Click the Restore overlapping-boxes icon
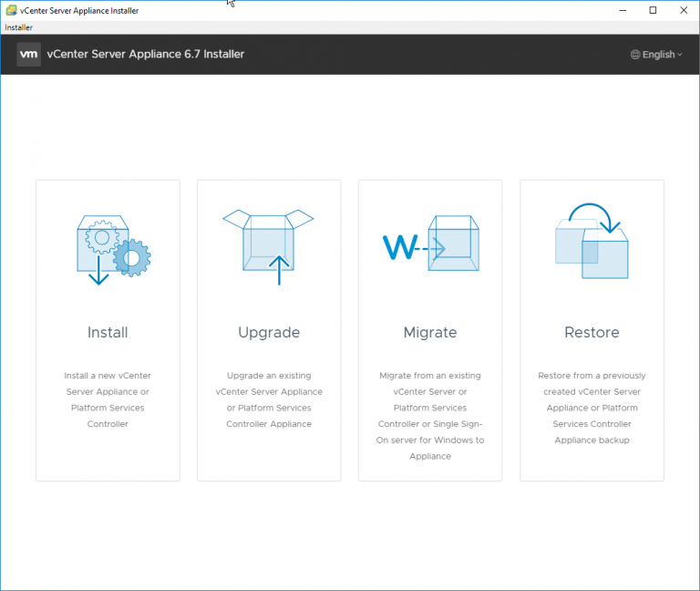This screenshot has height=591, width=700. point(592,243)
